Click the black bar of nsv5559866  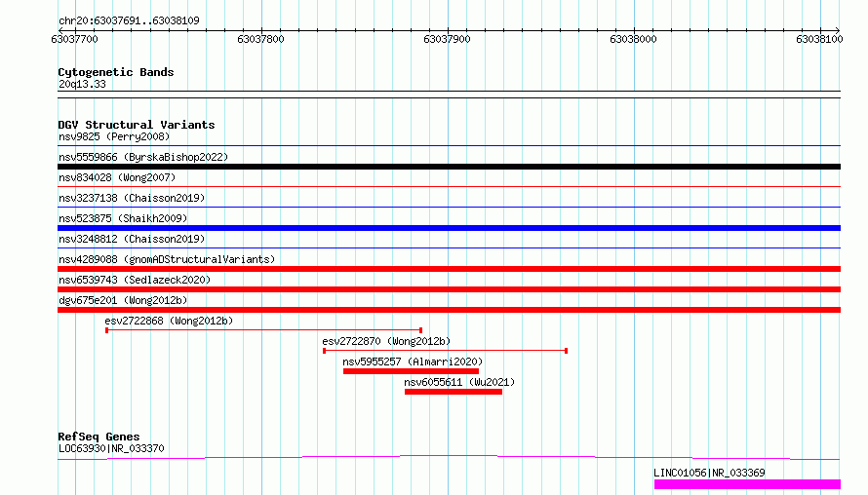(x=449, y=167)
